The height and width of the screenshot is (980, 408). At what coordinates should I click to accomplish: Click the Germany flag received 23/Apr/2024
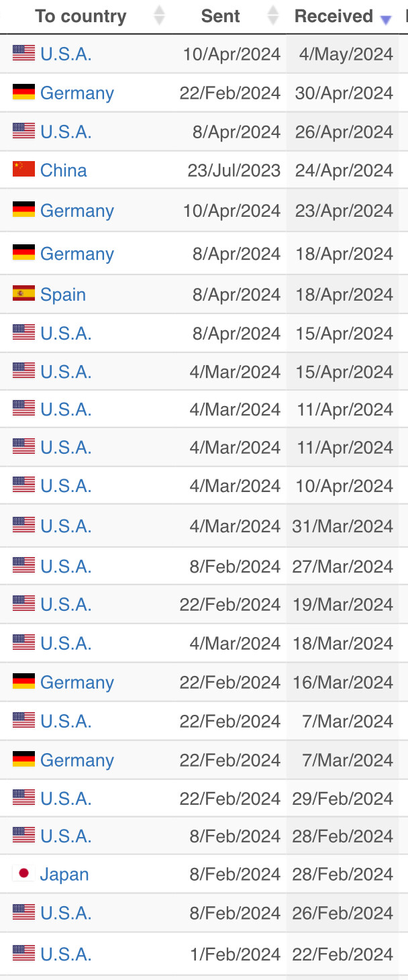point(23,210)
